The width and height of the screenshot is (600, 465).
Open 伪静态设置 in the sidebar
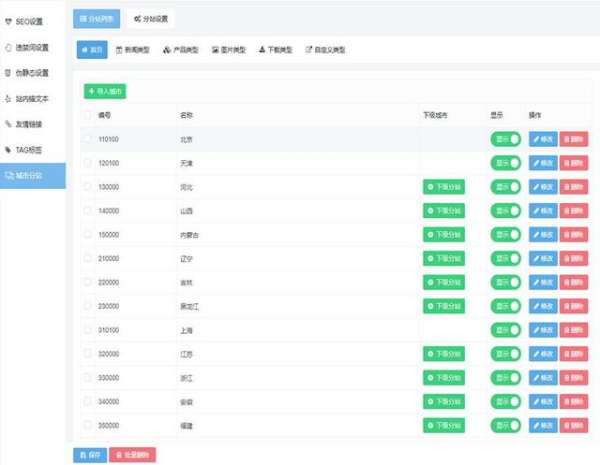(x=32, y=72)
